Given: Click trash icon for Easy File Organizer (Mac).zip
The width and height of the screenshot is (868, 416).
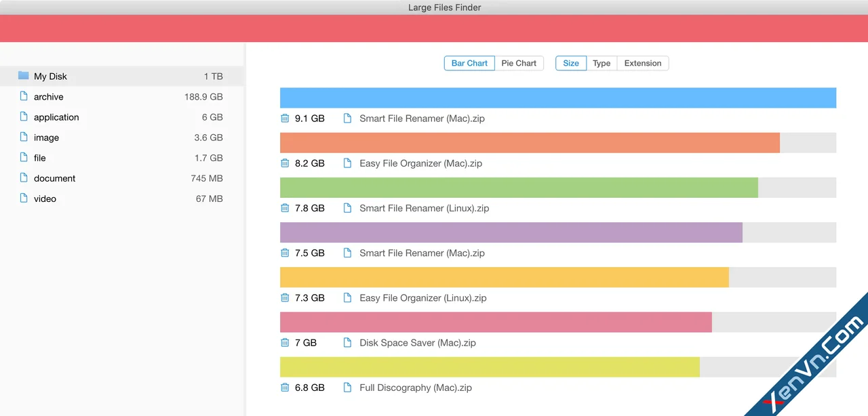Looking at the screenshot, I should click(x=285, y=163).
